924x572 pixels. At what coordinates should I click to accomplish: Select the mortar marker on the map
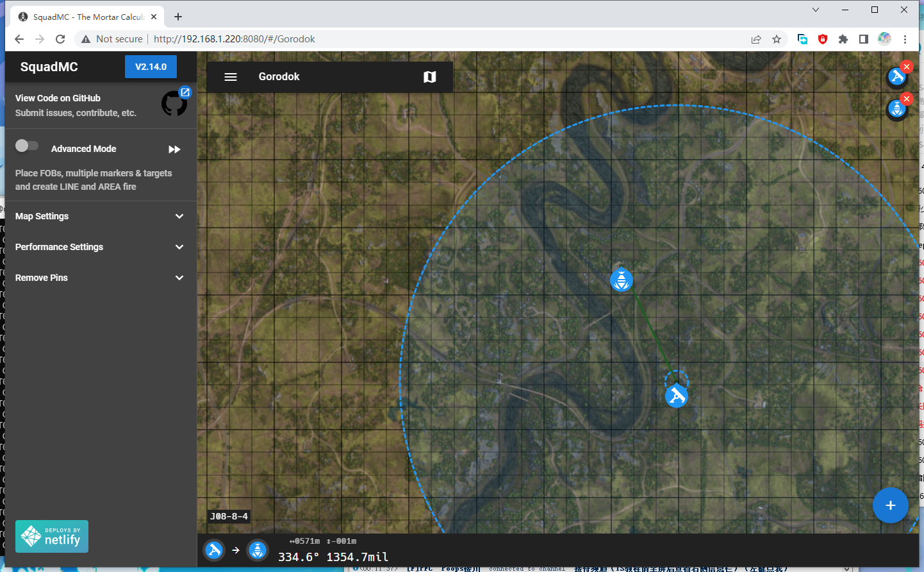(x=677, y=396)
